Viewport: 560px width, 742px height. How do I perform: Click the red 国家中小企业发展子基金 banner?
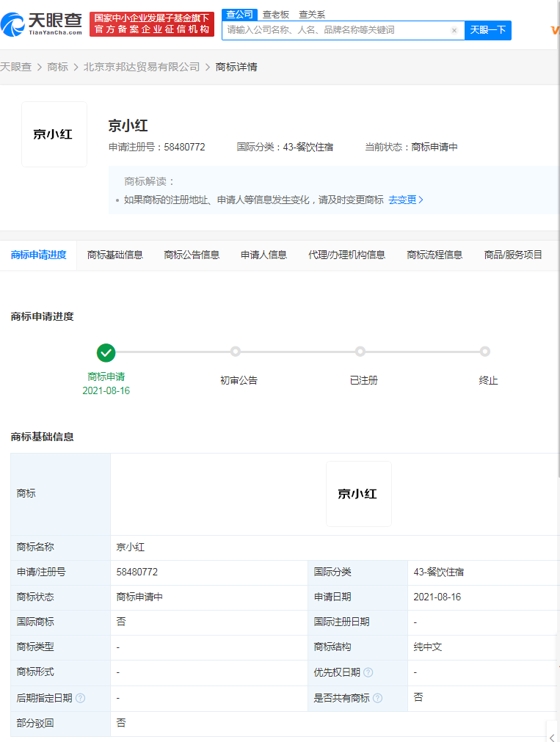pyautogui.click(x=152, y=24)
